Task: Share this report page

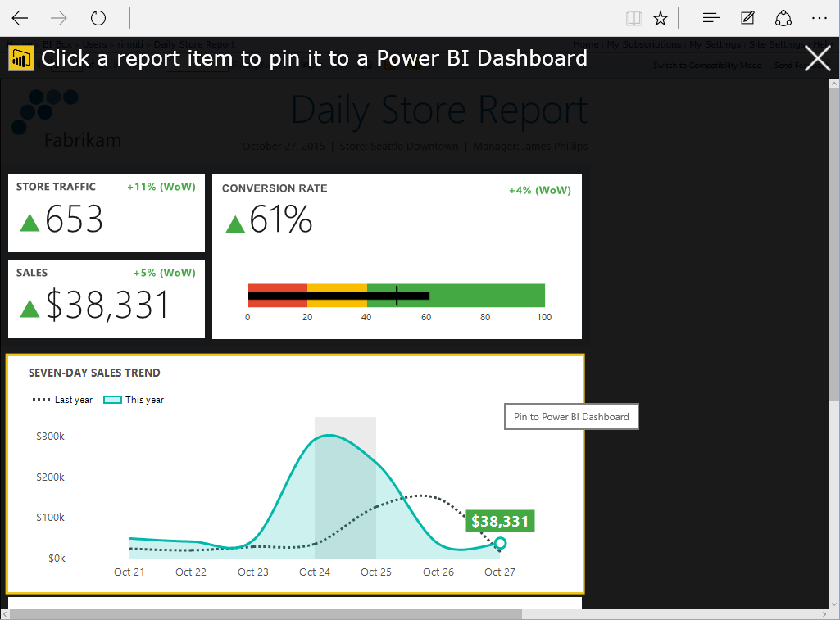Action: pyautogui.click(x=783, y=18)
